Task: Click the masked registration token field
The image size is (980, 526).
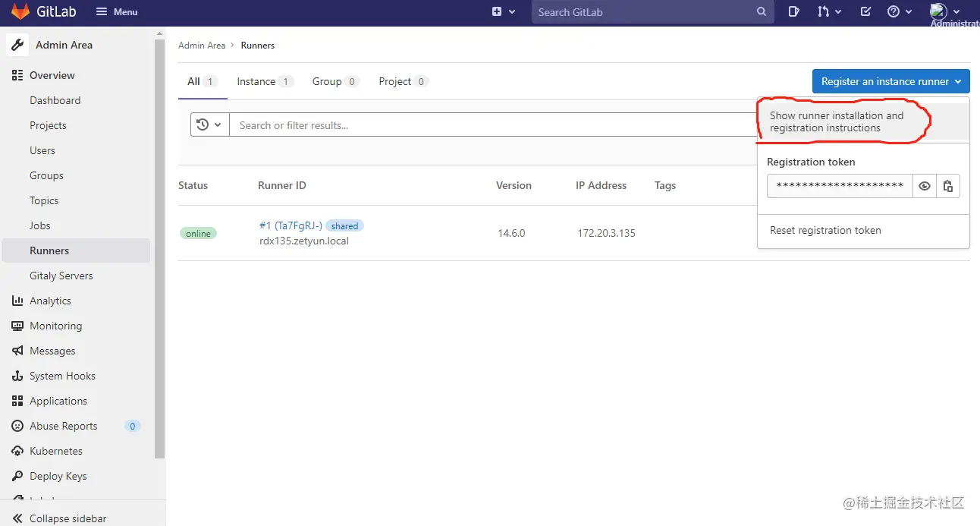Action: coord(840,186)
